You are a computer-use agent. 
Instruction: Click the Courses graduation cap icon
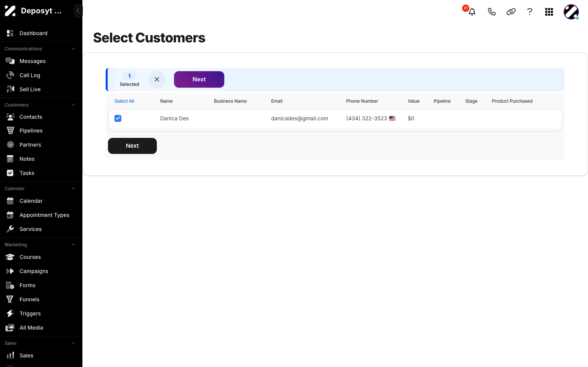10,257
